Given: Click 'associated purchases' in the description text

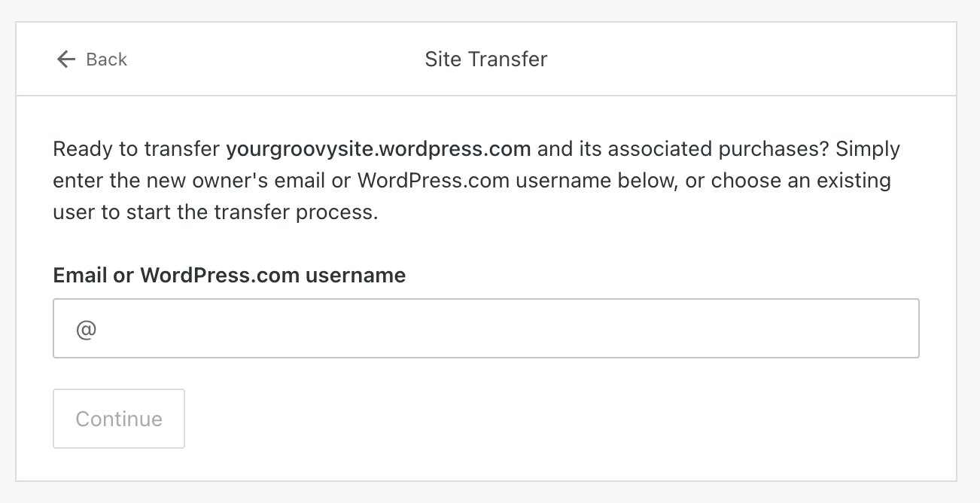Looking at the screenshot, I should [x=717, y=148].
